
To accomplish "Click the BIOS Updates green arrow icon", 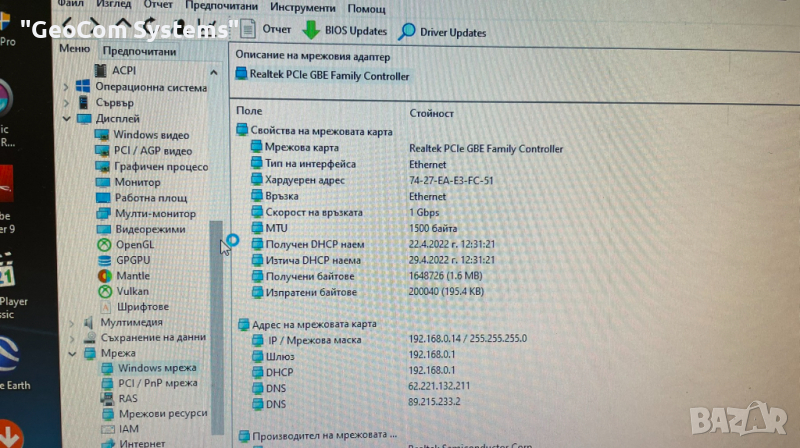I will pos(311,30).
